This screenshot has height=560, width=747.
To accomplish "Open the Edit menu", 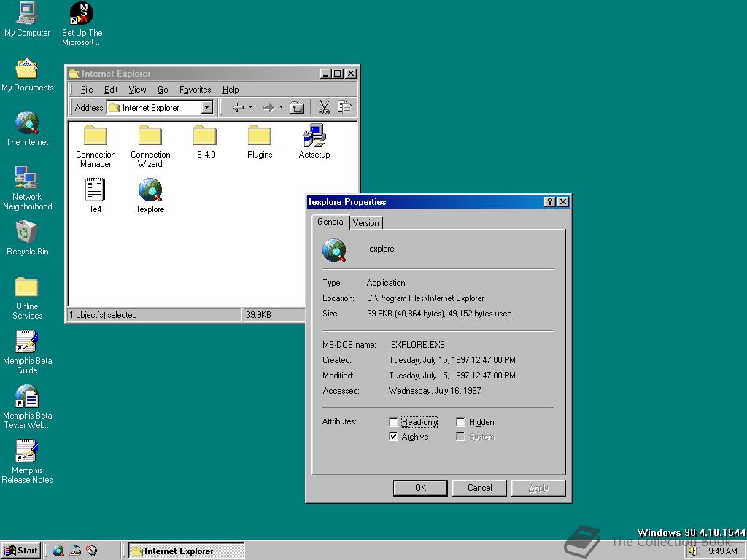I will pos(111,90).
